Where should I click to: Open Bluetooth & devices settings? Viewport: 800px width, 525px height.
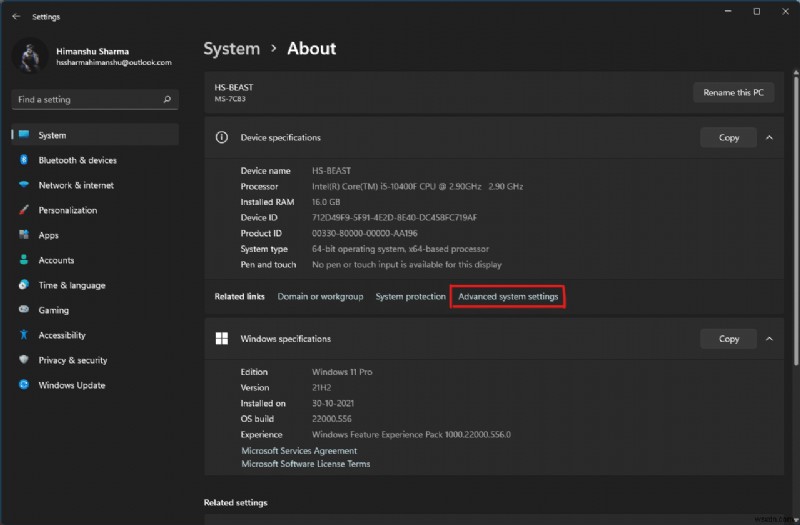tap(95, 160)
